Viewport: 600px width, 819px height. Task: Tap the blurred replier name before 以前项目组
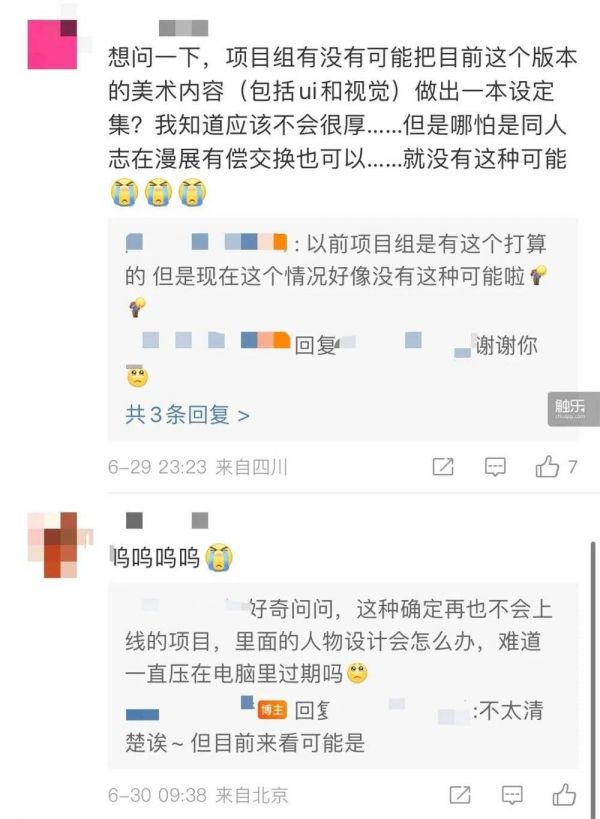206,242
